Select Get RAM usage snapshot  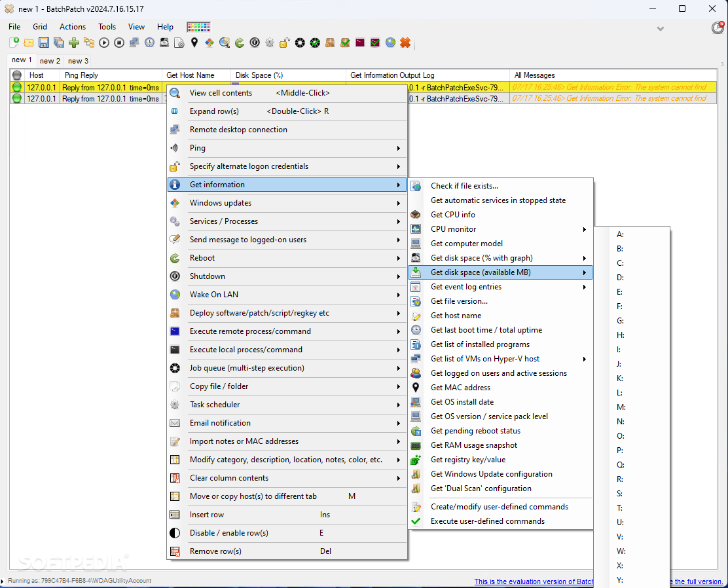[500, 445]
